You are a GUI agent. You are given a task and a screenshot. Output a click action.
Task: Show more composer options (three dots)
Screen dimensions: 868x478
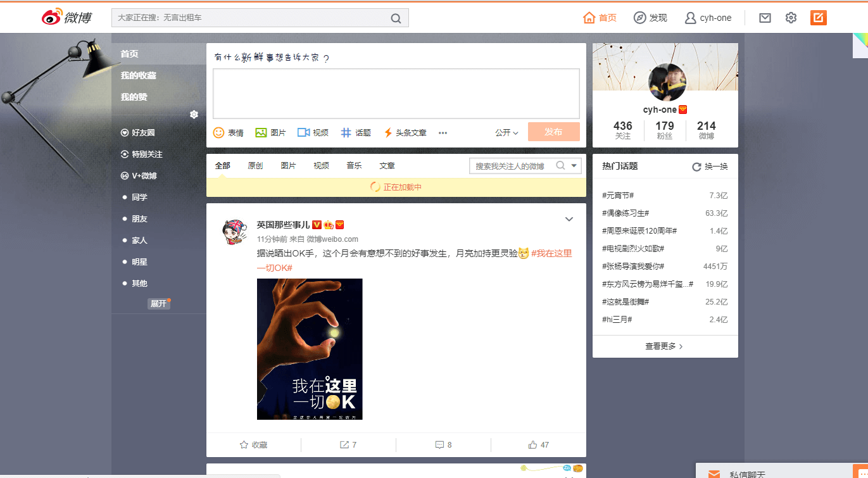[x=443, y=133]
